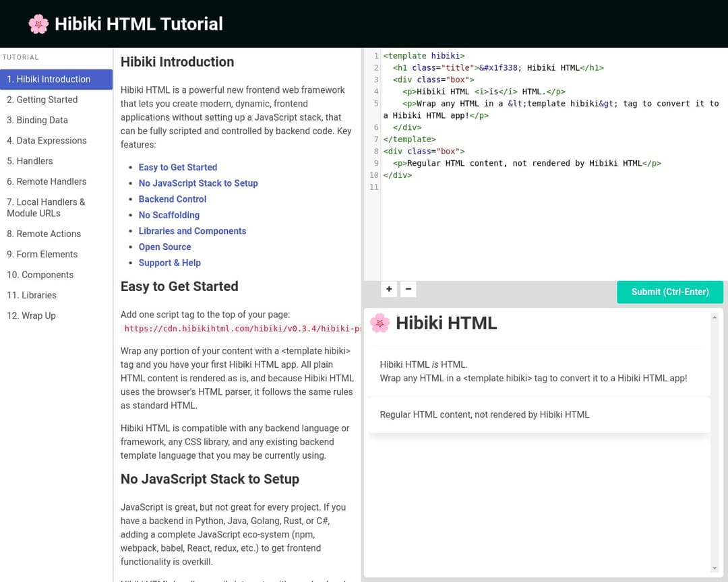The image size is (728, 582).
Task: Click code line 10 '</div>'
Action: [398, 175]
